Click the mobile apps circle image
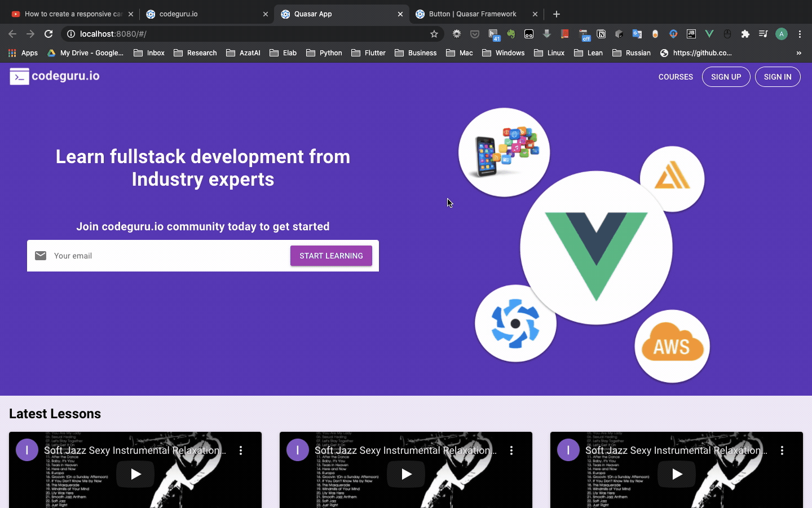 click(x=504, y=152)
